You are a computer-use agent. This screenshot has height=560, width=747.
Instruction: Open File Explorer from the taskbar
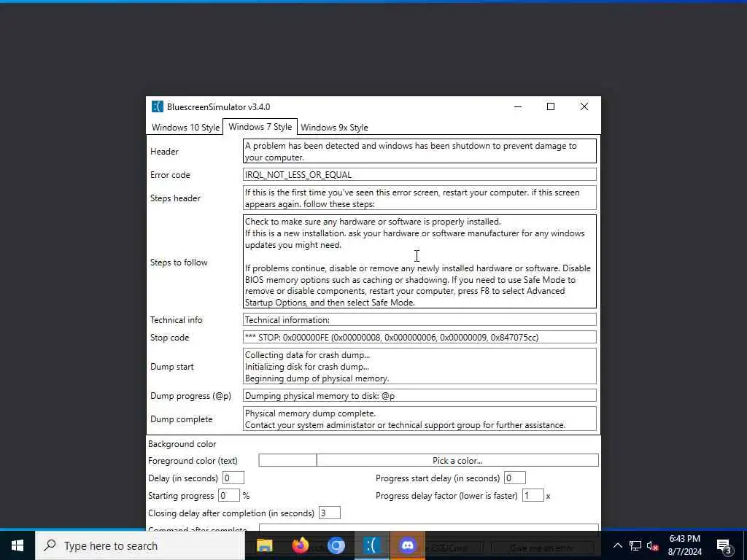click(264, 545)
